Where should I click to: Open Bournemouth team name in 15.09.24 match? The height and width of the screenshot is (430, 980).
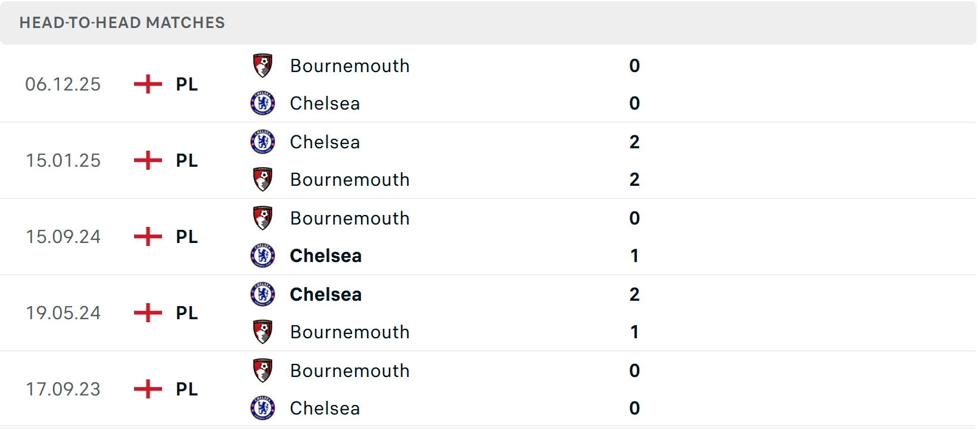pos(350,219)
